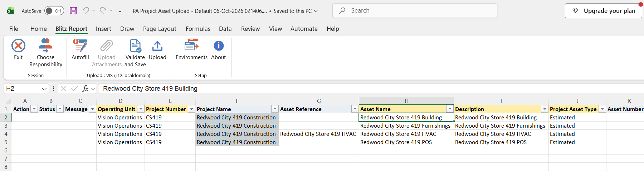Click Asset Reference cell 'Redwood City Store 419 HVAC'
Image resolution: width=644 pixels, height=171 pixels.
click(x=318, y=134)
